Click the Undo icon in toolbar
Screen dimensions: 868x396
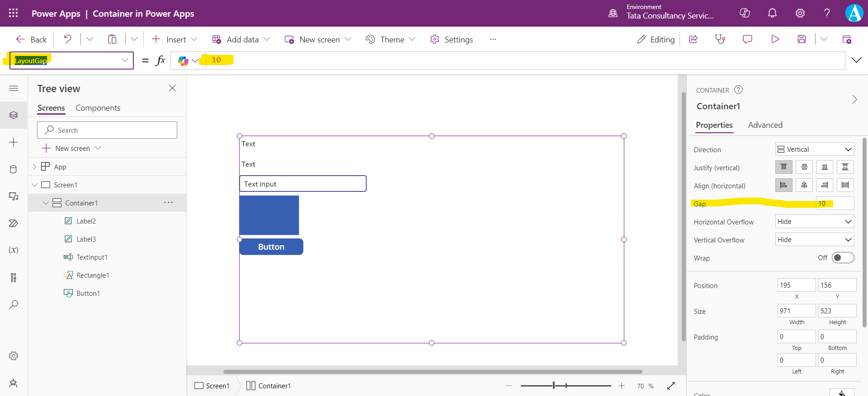tap(67, 39)
